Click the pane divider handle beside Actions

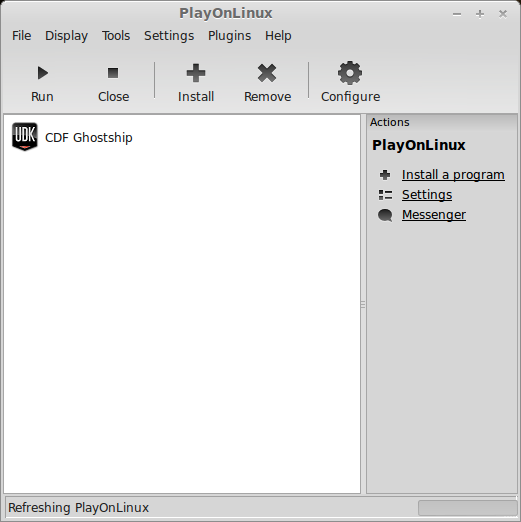pos(363,304)
